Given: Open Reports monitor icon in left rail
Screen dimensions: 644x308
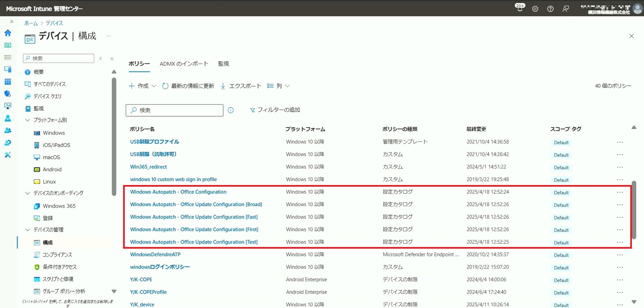Looking at the screenshot, I should 8,106.
